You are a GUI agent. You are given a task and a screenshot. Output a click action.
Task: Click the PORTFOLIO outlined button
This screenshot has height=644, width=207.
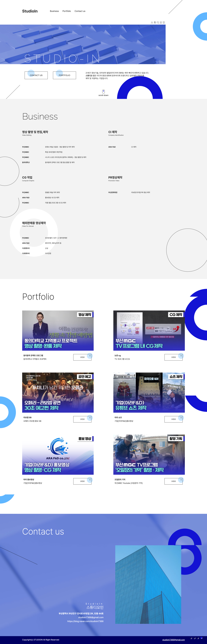(64, 75)
